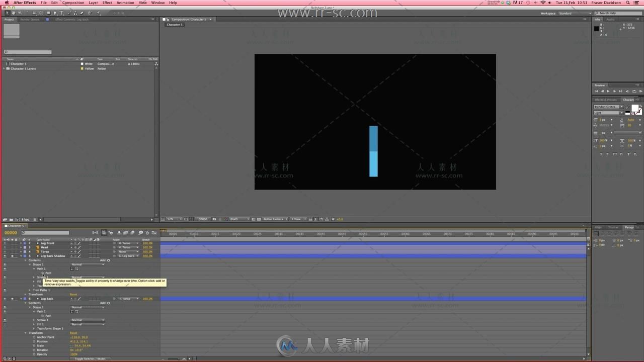Collapse the Leg Back Shadow layer
Viewport: 644px width, 362px height.
pos(21,256)
